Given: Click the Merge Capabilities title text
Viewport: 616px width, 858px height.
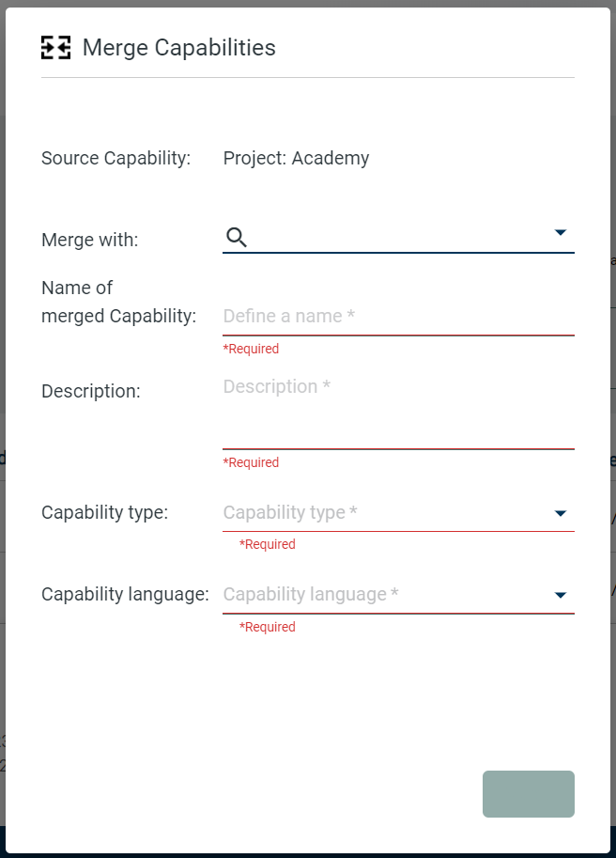Looking at the screenshot, I should pyautogui.click(x=179, y=48).
